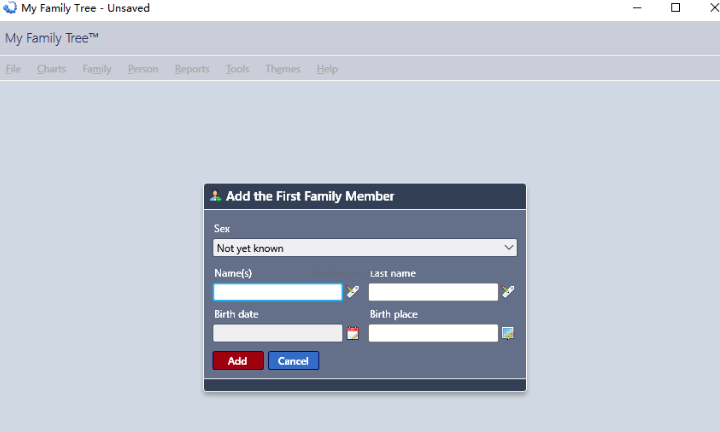The height and width of the screenshot is (432, 720).
Task: Focus the Name(s) text field
Action: click(x=278, y=292)
